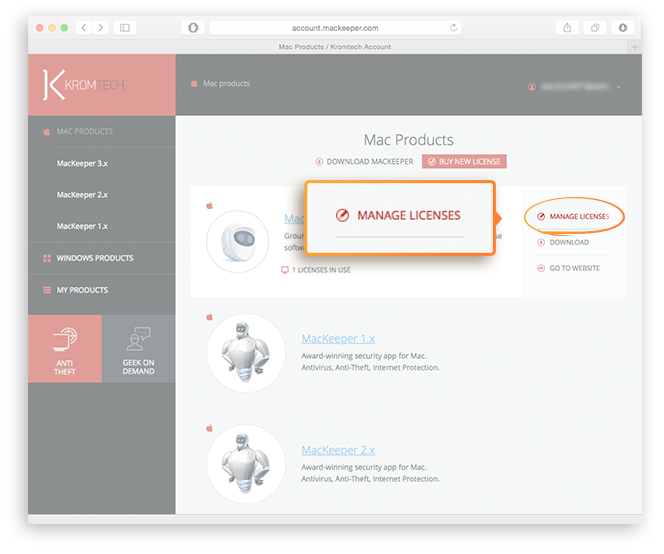Select the Mac products breadcrumb in header
Screen dimensions: 664x554
[226, 83]
